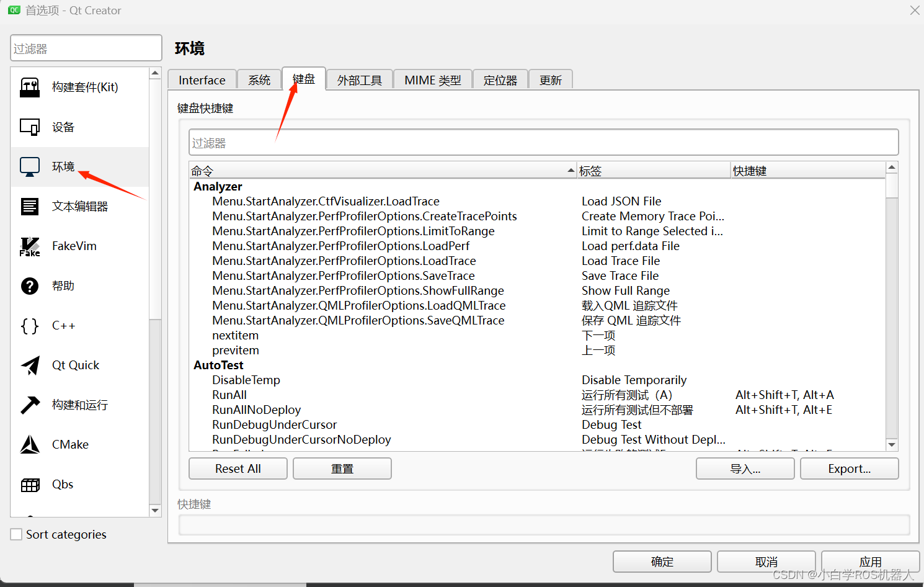Image resolution: width=924 pixels, height=587 pixels.
Task: Click the 构建和运行 hammer icon
Action: tap(30, 405)
